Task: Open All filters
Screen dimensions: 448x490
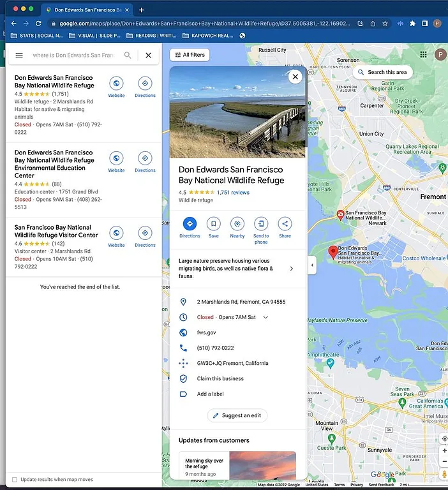Action: 190,55
